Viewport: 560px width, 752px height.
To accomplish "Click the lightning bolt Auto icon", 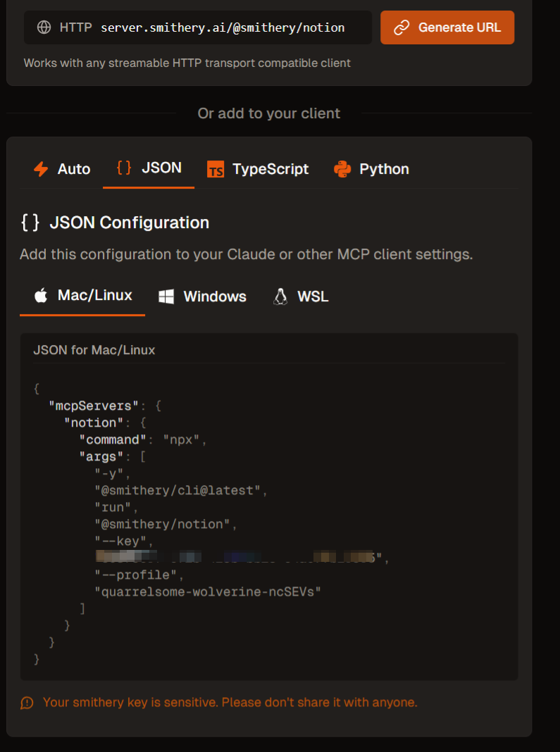I will coord(41,169).
